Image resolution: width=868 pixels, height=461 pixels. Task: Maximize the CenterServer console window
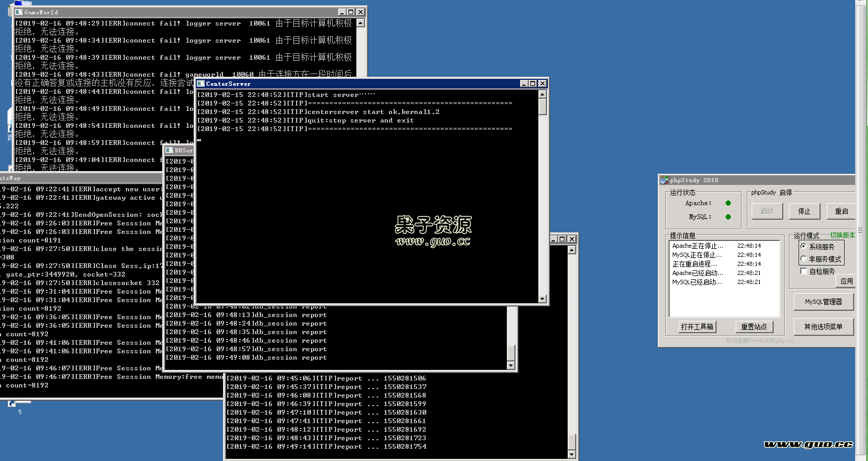[x=533, y=84]
